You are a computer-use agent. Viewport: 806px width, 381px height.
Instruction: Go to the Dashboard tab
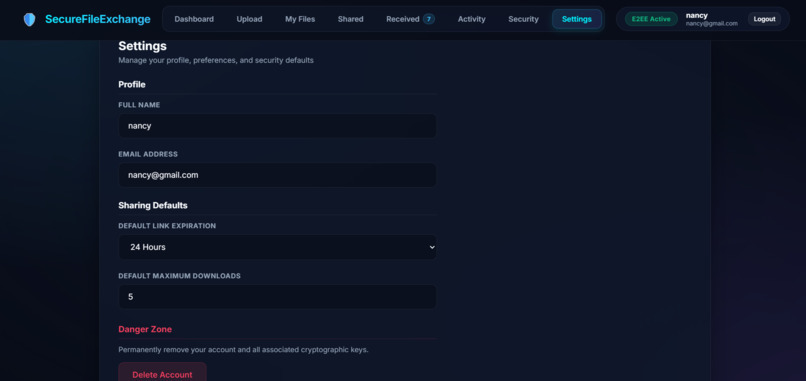coord(194,19)
